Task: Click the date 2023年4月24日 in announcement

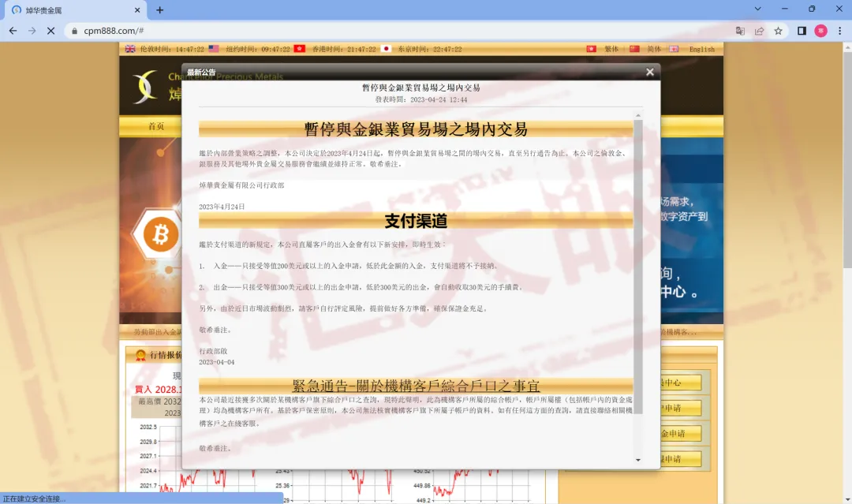Action: [222, 207]
